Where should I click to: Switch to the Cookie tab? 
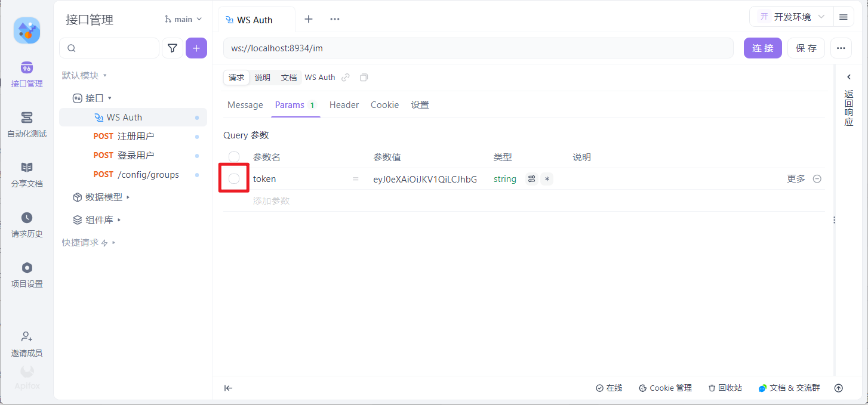click(384, 105)
